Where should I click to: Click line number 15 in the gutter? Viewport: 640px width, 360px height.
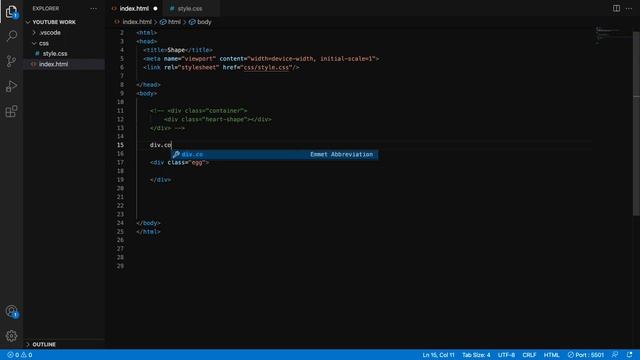(120, 145)
